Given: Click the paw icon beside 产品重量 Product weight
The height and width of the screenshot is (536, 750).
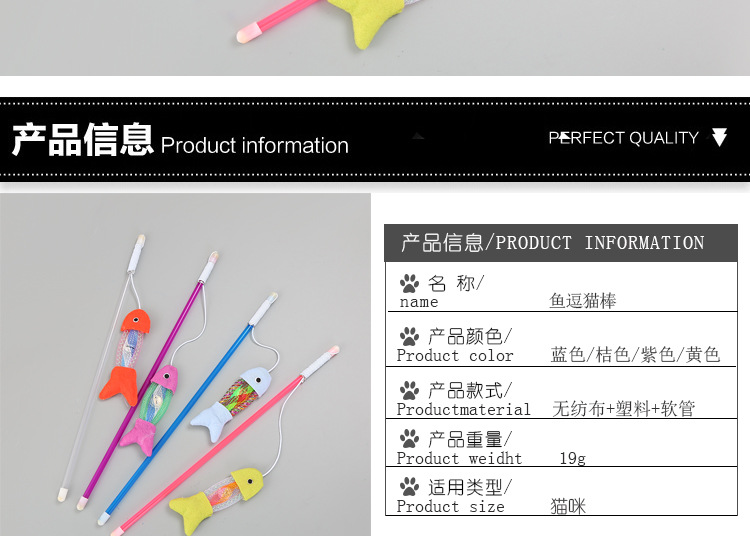Looking at the screenshot, I should [409, 438].
